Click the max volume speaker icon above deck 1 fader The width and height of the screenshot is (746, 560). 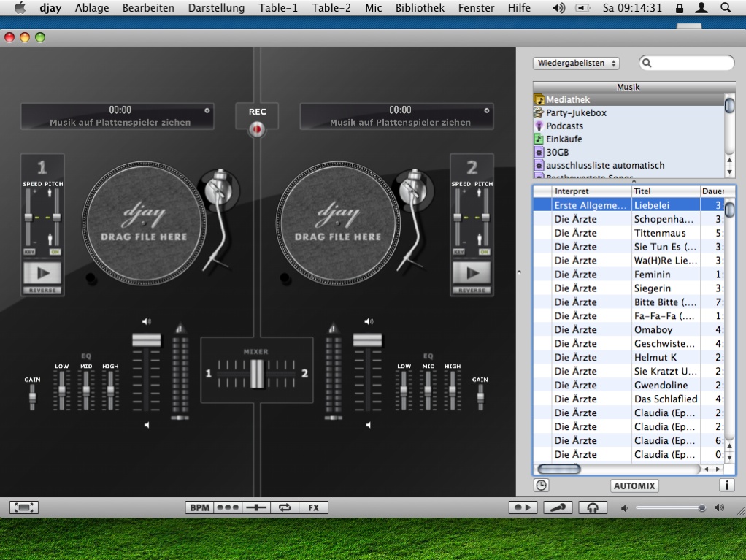[147, 322]
